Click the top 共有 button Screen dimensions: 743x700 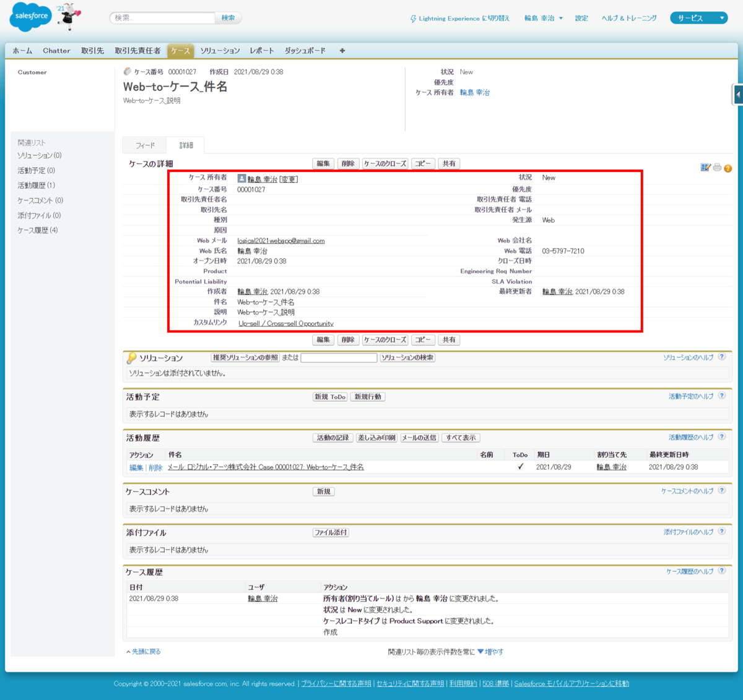pos(449,164)
